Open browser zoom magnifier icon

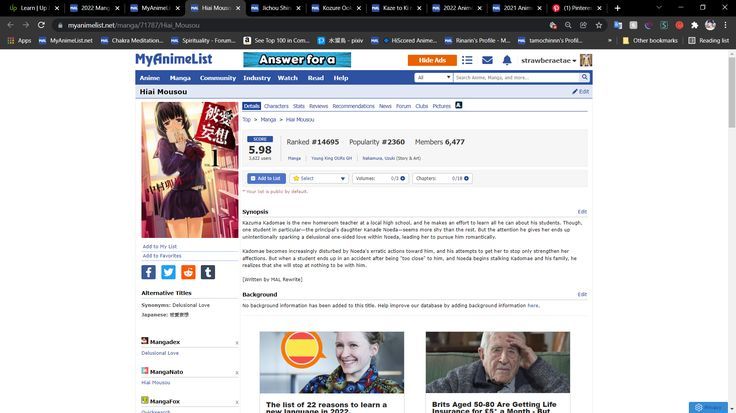coord(568,25)
